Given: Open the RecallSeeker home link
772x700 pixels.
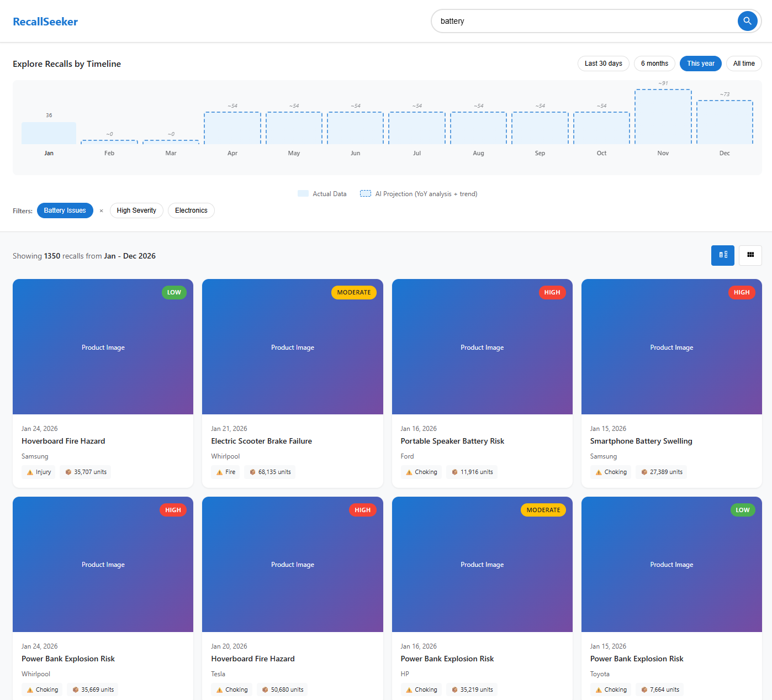Looking at the screenshot, I should (x=45, y=22).
